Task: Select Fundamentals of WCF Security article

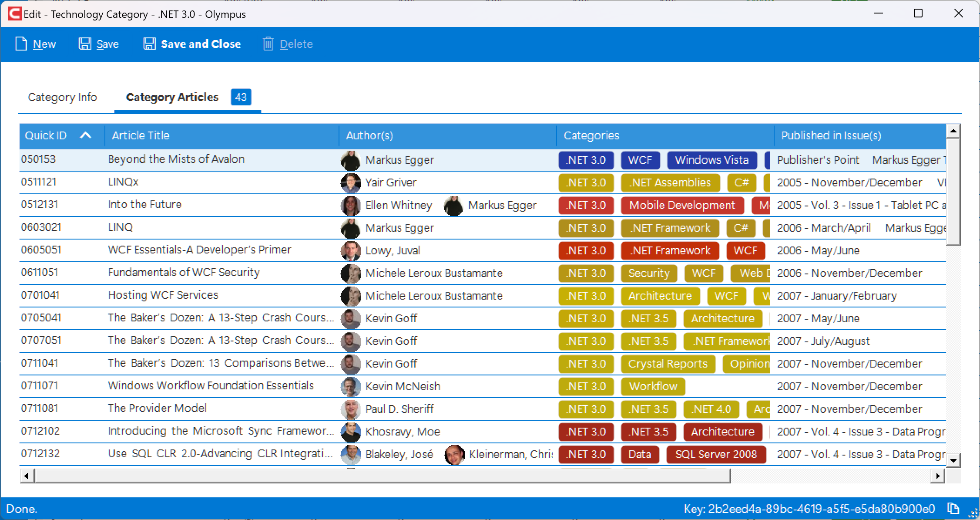Action: click(x=184, y=272)
